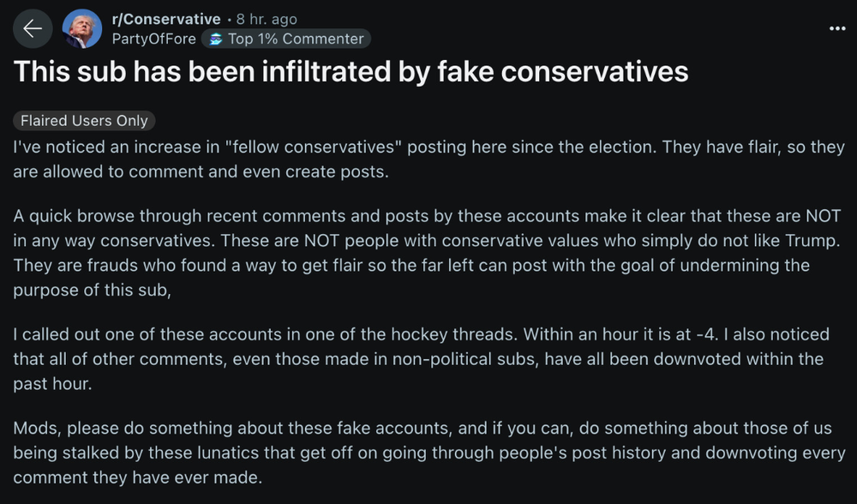The height and width of the screenshot is (504, 857).
Task: Select the Flaired Users Only flair tag
Action: [83, 120]
